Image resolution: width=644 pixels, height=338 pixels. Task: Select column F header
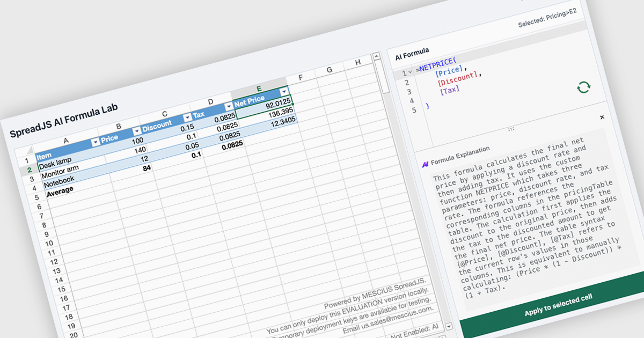(x=301, y=78)
